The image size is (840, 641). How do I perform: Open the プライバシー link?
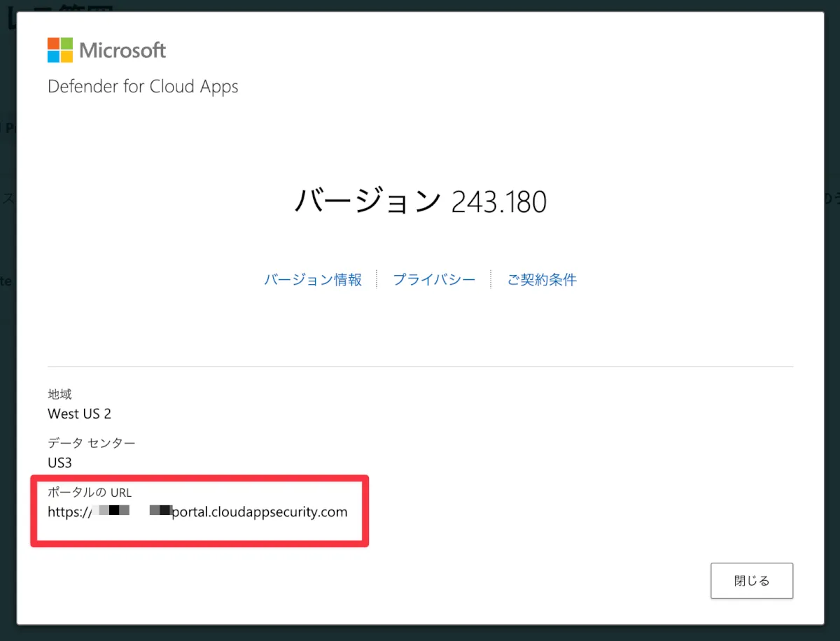point(434,280)
